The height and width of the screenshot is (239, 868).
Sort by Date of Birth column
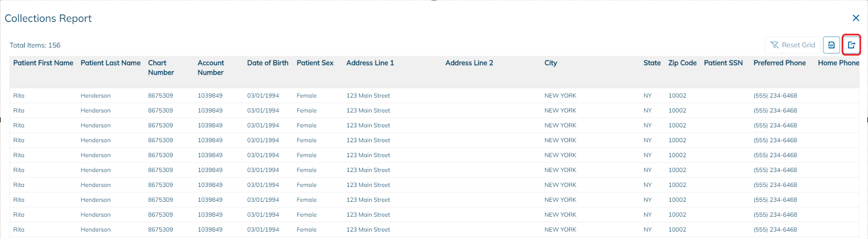(267, 63)
